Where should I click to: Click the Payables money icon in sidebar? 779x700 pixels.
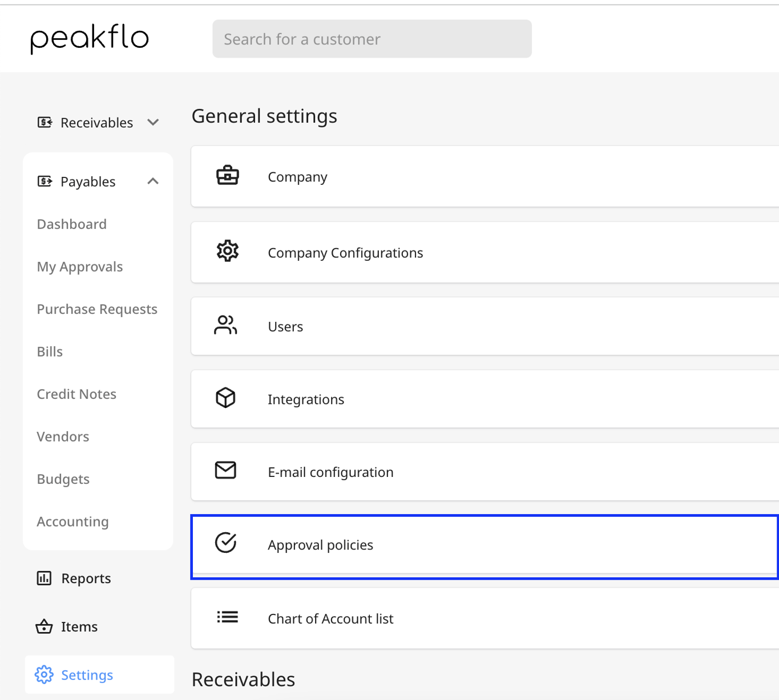(46, 181)
